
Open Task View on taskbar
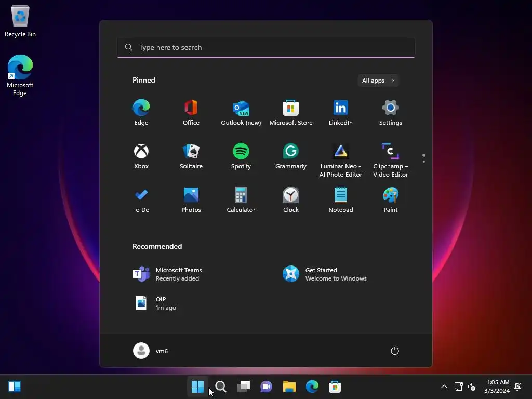243,387
